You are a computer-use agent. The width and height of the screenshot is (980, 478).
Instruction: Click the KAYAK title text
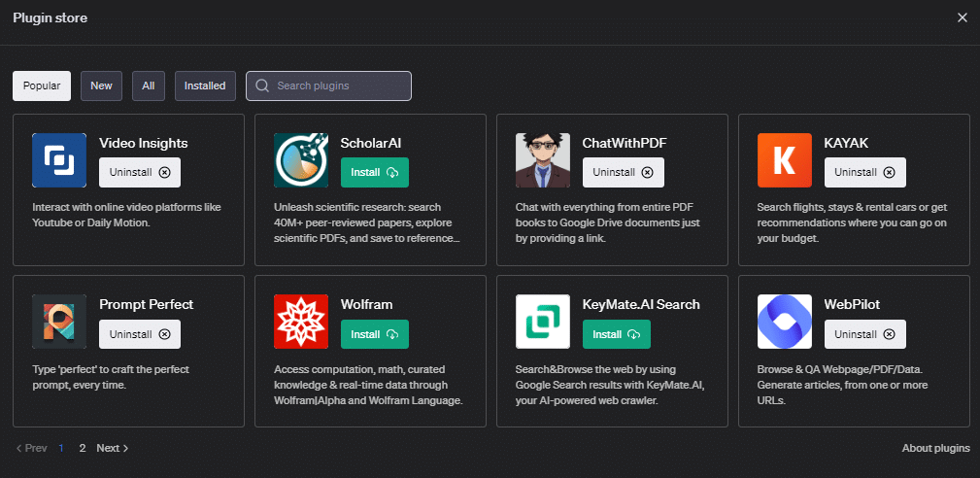[846, 143]
